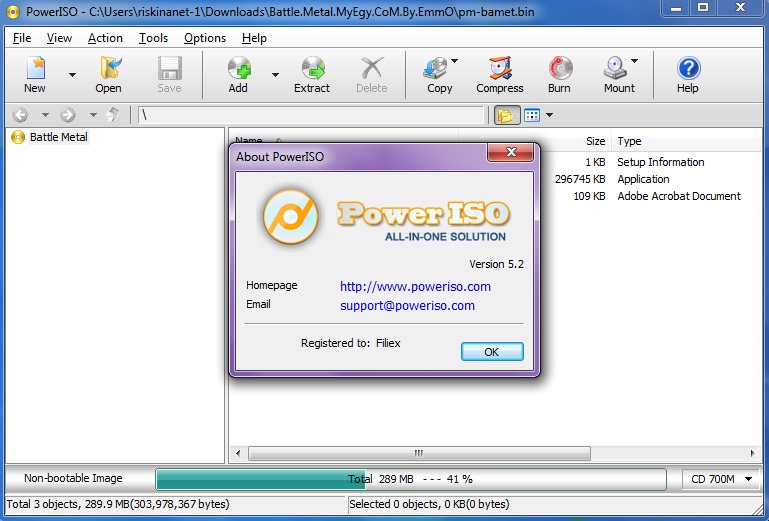This screenshot has height=521, width=769.
Task: Click the Back navigation arrow
Action: pyautogui.click(x=20, y=115)
